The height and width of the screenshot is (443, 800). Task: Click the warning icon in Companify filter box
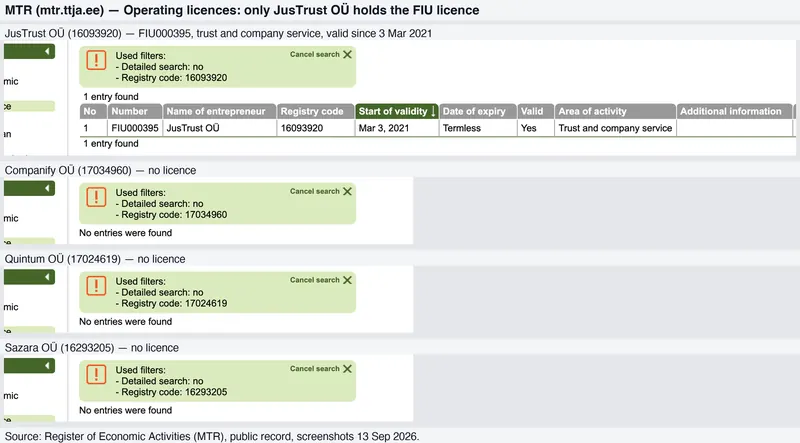tap(96, 196)
